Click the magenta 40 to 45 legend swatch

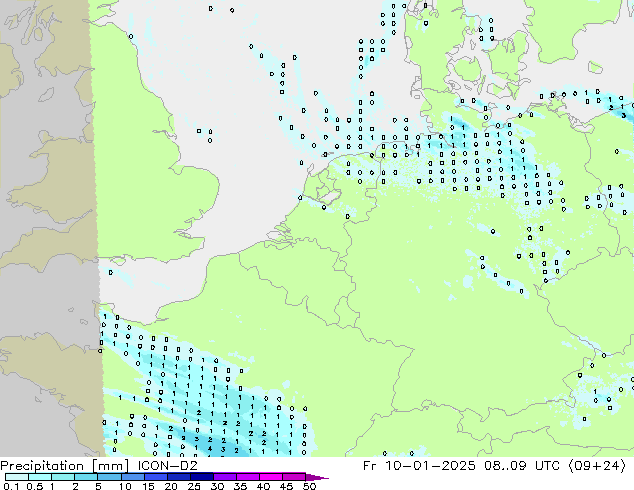pos(271,477)
